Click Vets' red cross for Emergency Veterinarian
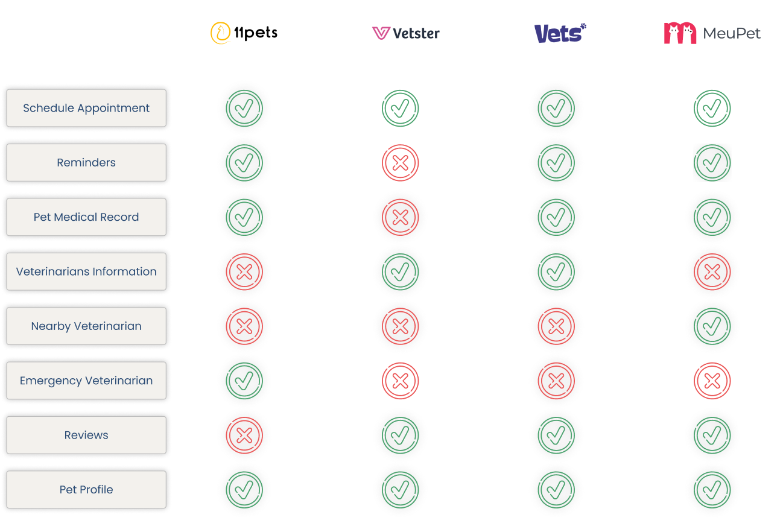This screenshot has width=783, height=532. [x=556, y=381]
